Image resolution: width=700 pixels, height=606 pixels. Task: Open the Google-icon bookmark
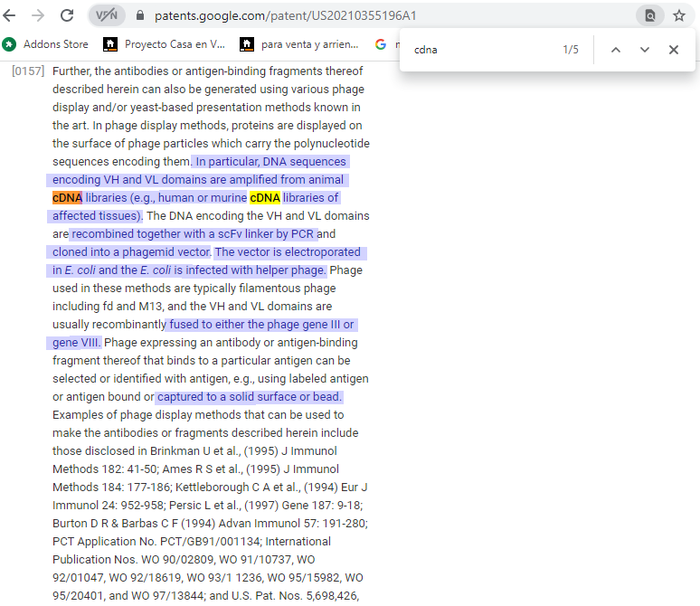[x=381, y=43]
